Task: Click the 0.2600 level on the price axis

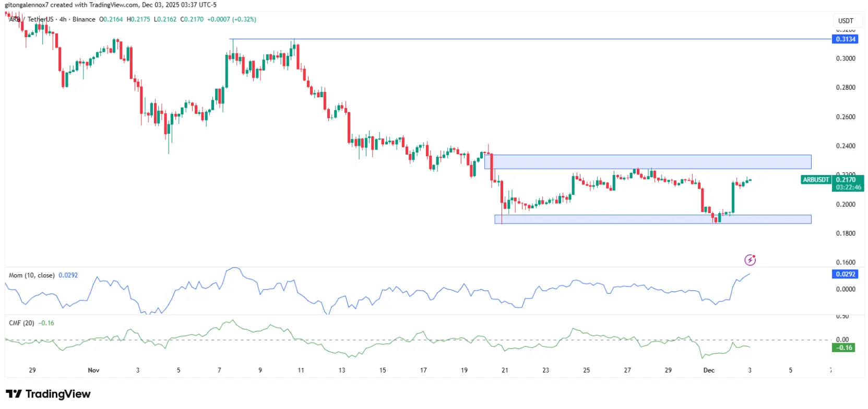Action: (x=846, y=117)
